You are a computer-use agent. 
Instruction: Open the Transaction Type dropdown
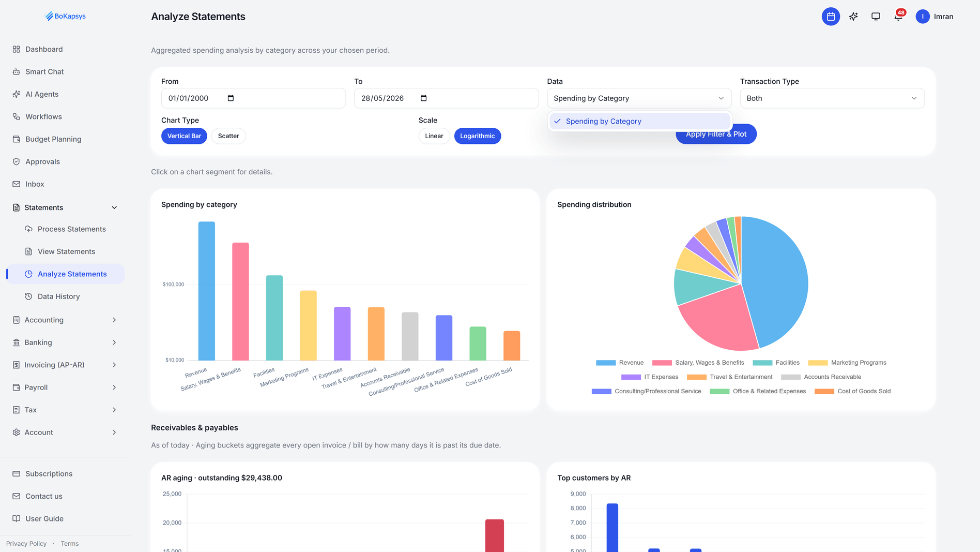click(832, 98)
